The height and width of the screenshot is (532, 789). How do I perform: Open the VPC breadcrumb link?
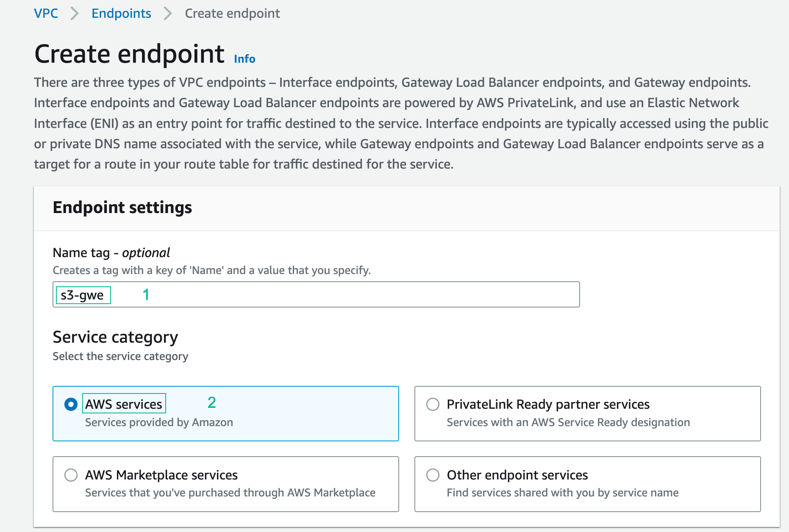point(46,13)
